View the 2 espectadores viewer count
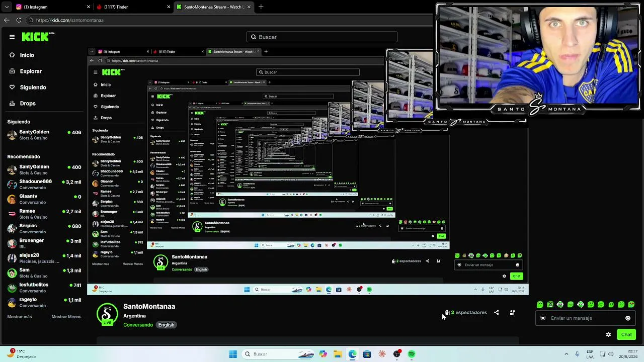Image resolution: width=644 pixels, height=362 pixels. [465, 313]
